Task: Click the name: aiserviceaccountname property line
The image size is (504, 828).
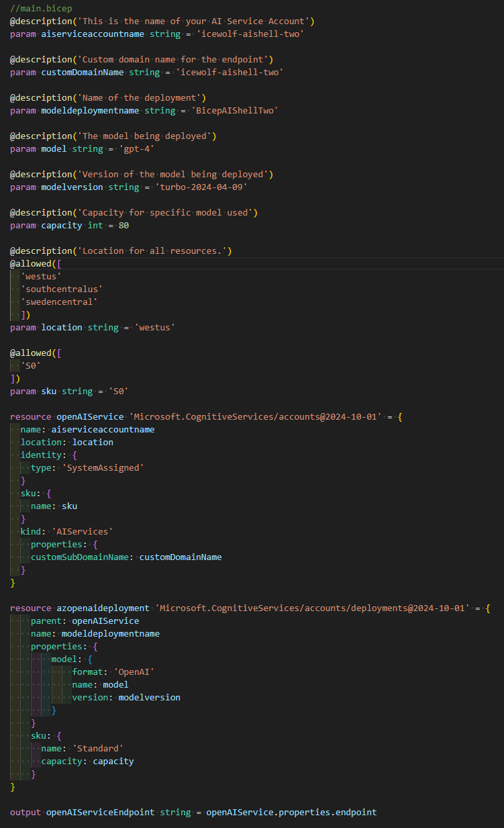Action: (88, 429)
